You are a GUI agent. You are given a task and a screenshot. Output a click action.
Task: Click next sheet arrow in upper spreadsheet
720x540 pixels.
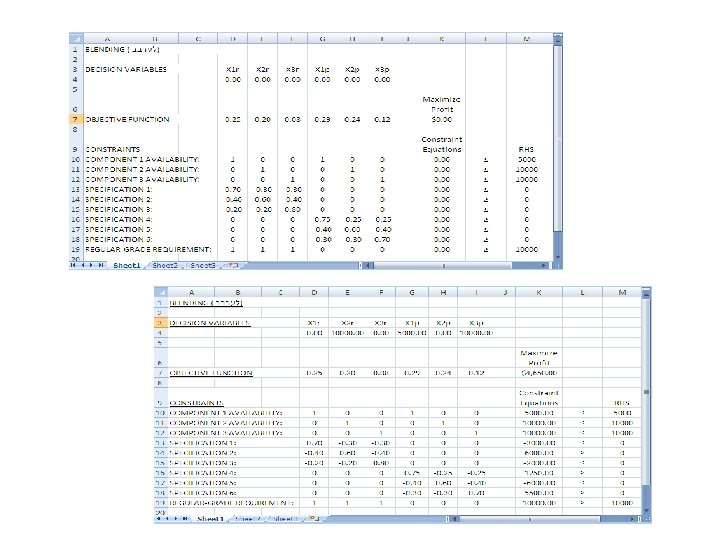(91, 265)
